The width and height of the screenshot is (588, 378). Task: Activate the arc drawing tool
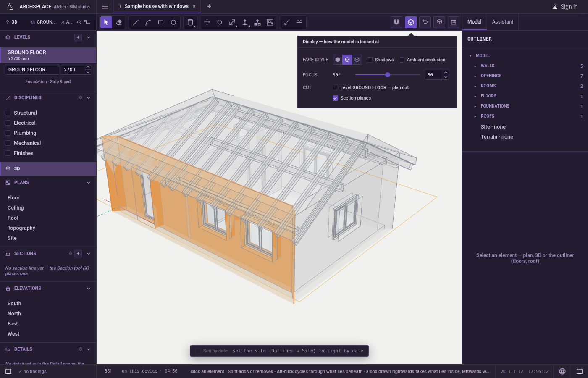[148, 22]
